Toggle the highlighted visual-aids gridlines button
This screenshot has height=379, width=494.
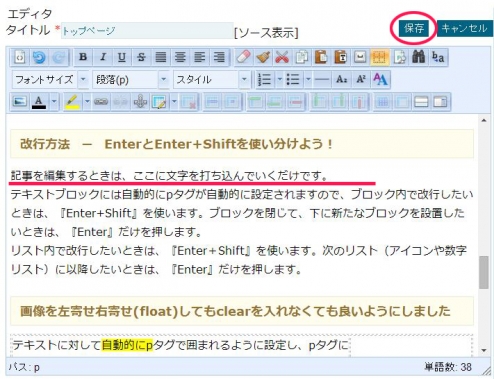(379, 57)
